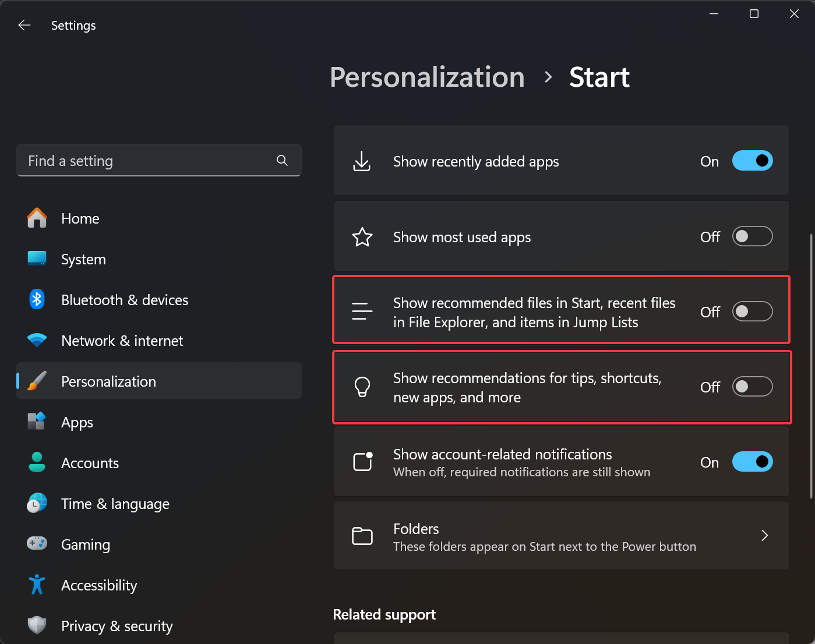Click the lightbulb icon for tips recommendations
The height and width of the screenshot is (644, 815).
[362, 387]
